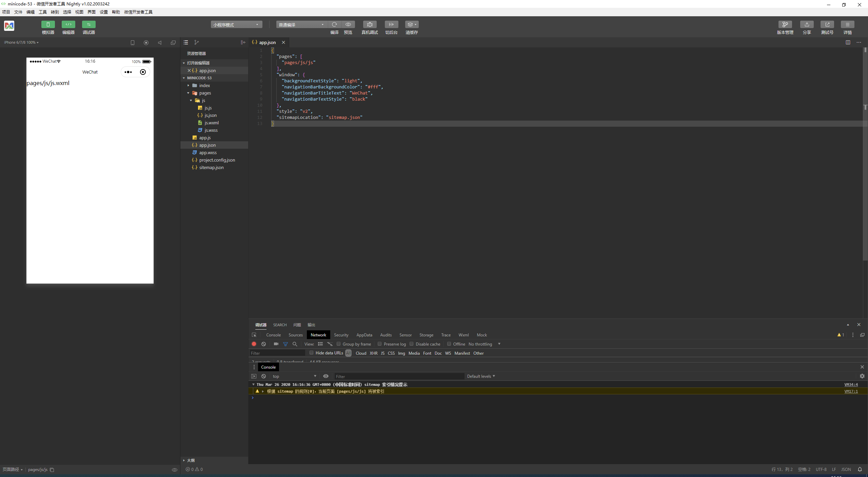
Task: Tick the Hide data URLs checkbox
Action: [311, 353]
